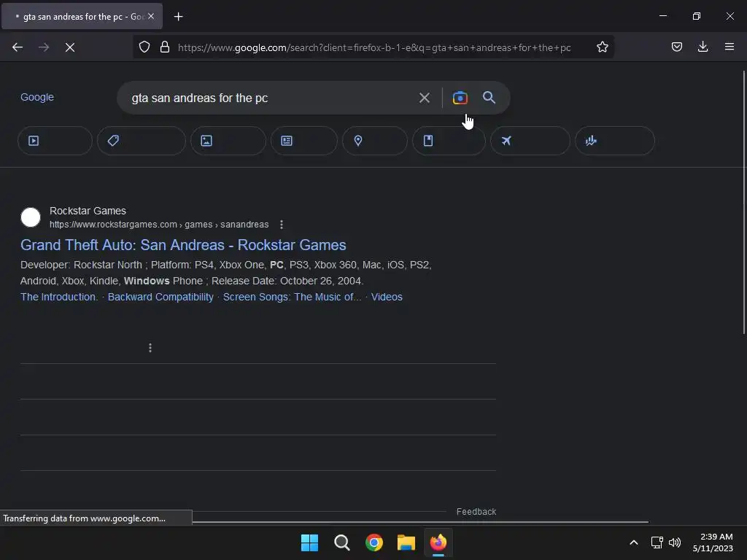Screen dimensions: 747x560
Task: Open the Windows Start menu
Action: click(x=309, y=542)
